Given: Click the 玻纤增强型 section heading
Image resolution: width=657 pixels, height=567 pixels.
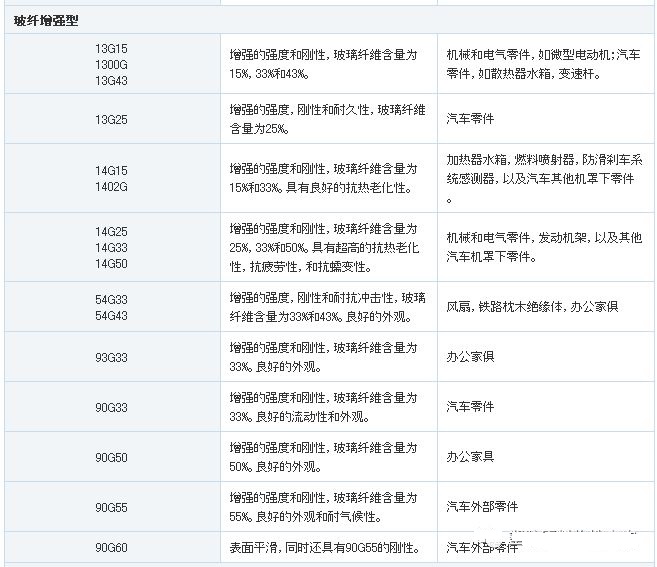Looking at the screenshot, I should click(46, 19).
